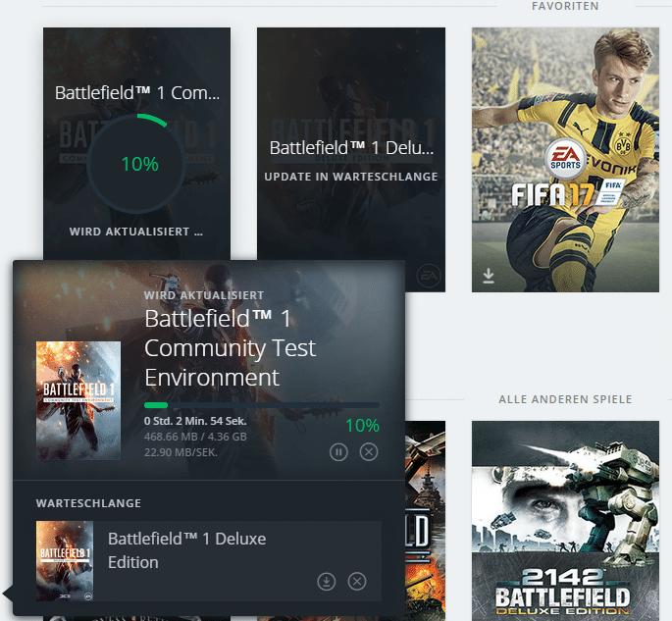
Task: Click the green update progress bar in popup
Action: [156, 405]
